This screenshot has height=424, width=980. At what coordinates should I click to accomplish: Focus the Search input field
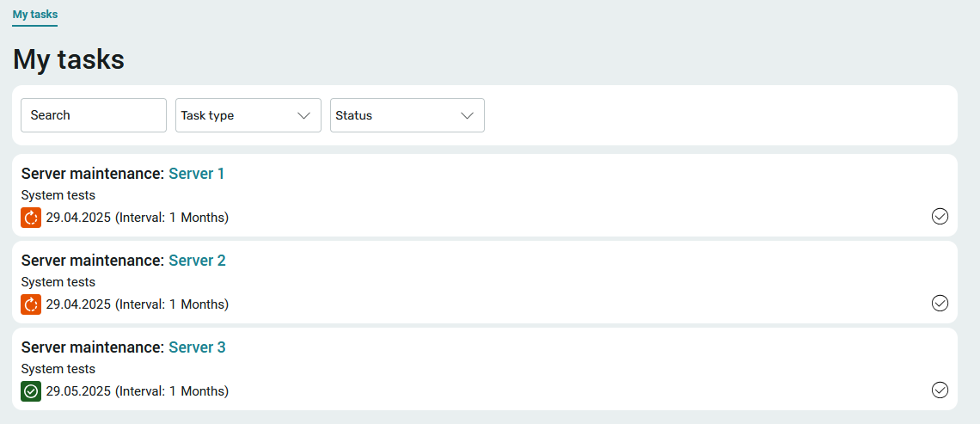94,115
